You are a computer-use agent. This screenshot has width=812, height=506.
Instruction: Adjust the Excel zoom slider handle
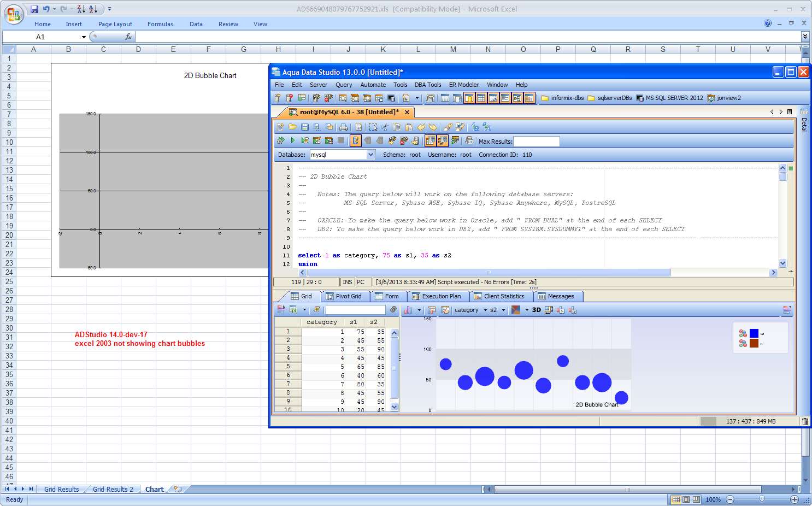pos(762,499)
